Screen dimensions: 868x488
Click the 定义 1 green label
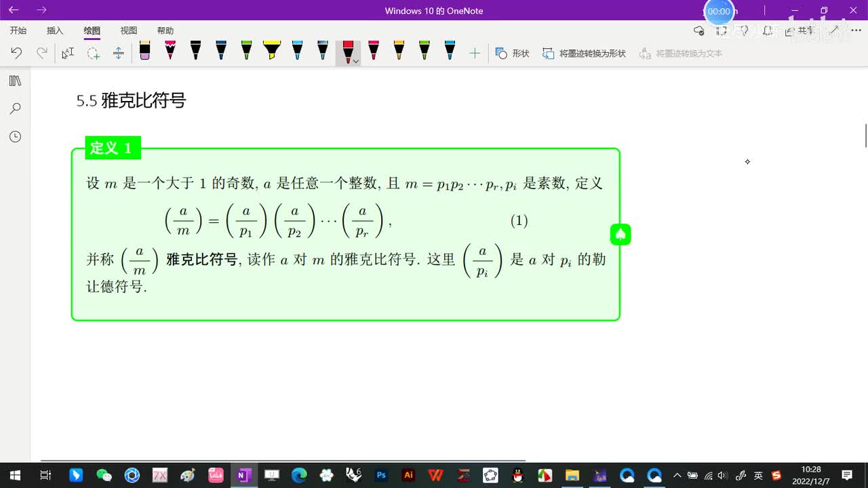[x=113, y=148]
